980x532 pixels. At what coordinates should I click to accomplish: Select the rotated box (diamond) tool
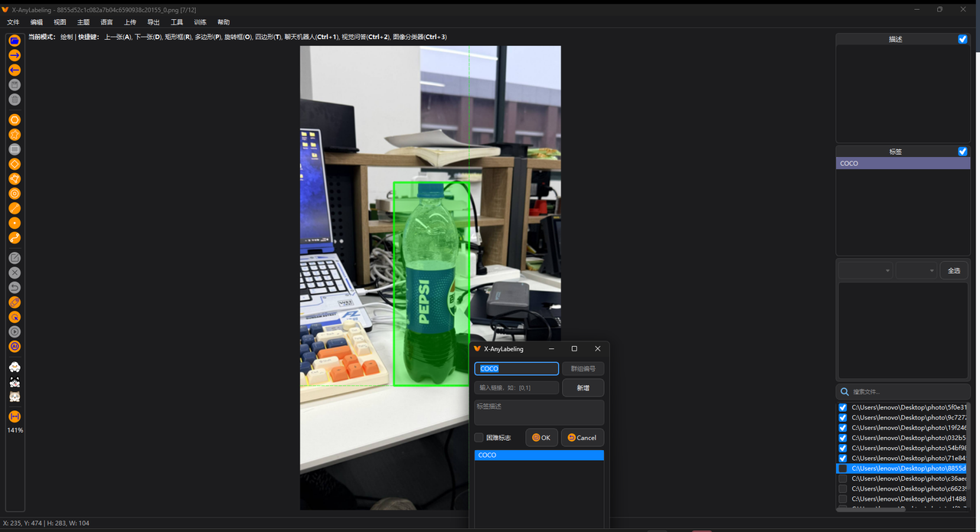(15, 165)
